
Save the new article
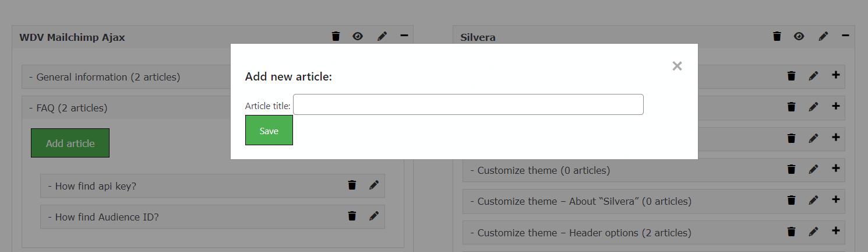(269, 130)
